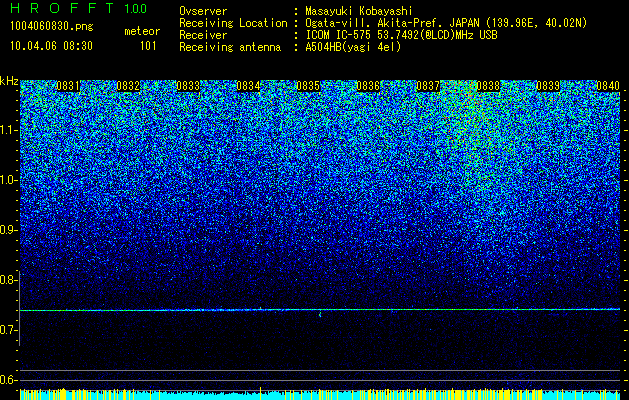
Task: Click the 0835 time marker
Action: [x=308, y=86]
